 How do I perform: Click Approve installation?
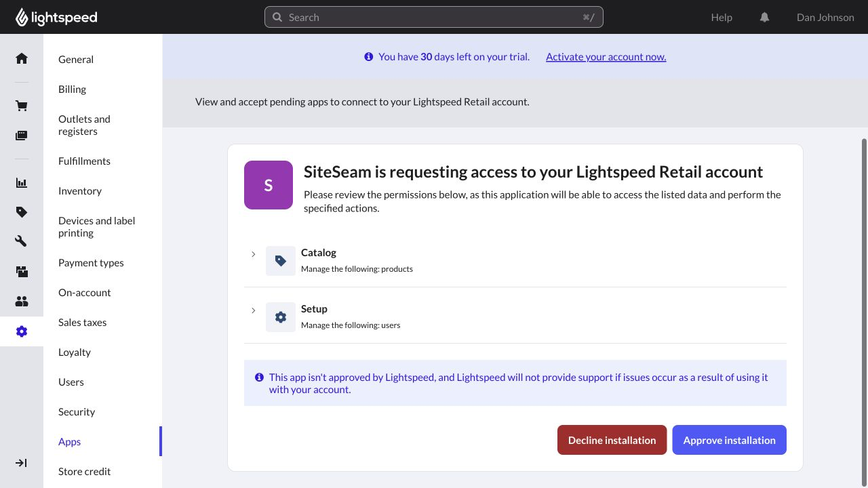[730, 440]
